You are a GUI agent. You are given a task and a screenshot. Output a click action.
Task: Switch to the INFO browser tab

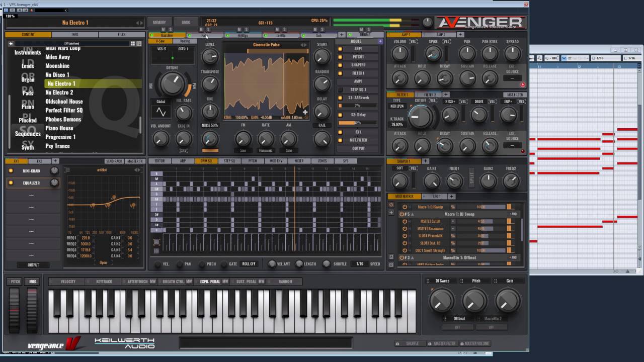coord(74,35)
